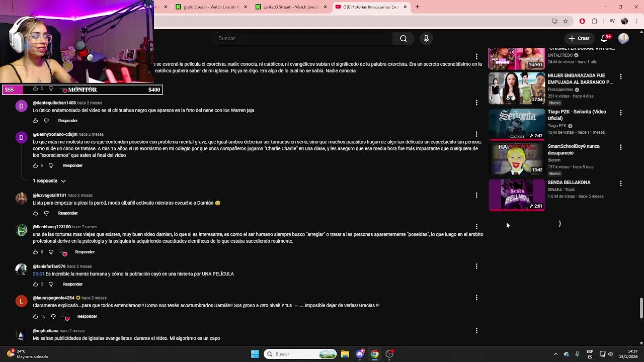Open options menu for @lauraspagnolo4254 comment
644x362 pixels.
click(x=476, y=298)
